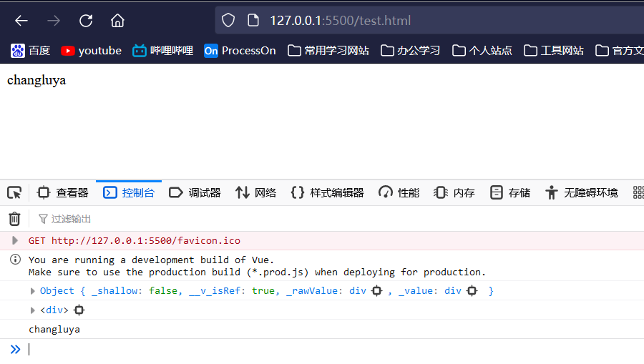Reveal _rawValue div node in inspector
The image size is (644, 364).
coord(376,291)
